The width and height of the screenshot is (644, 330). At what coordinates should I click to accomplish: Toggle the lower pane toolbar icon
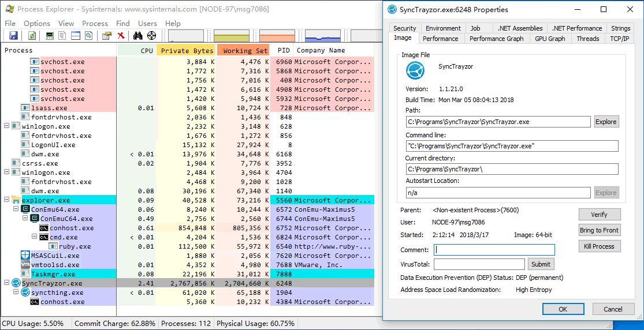76,36
